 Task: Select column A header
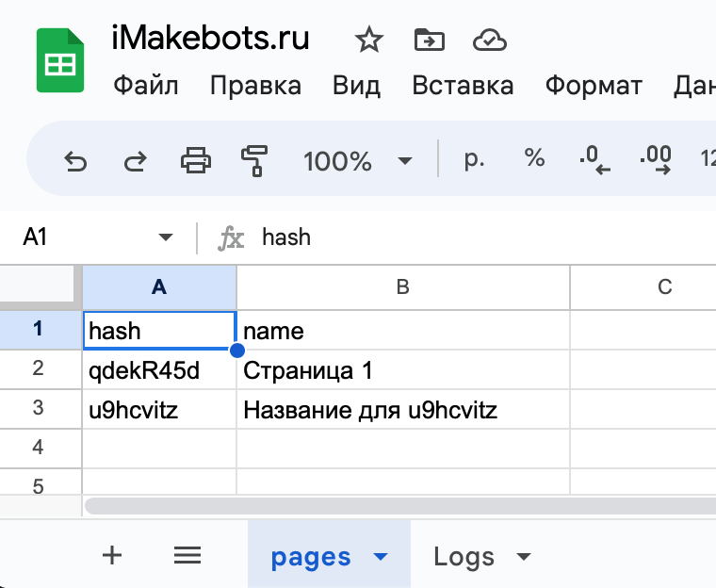(159, 287)
